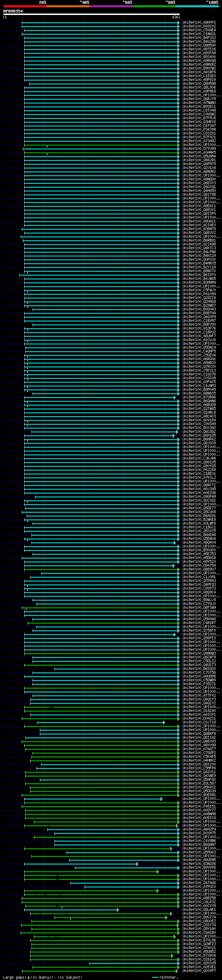Image resolution: width=222 pixels, height=980 pixels.
Task: Select the UniRef100_Q5DE77 entry
Action: pyautogui.click(x=199, y=508)
